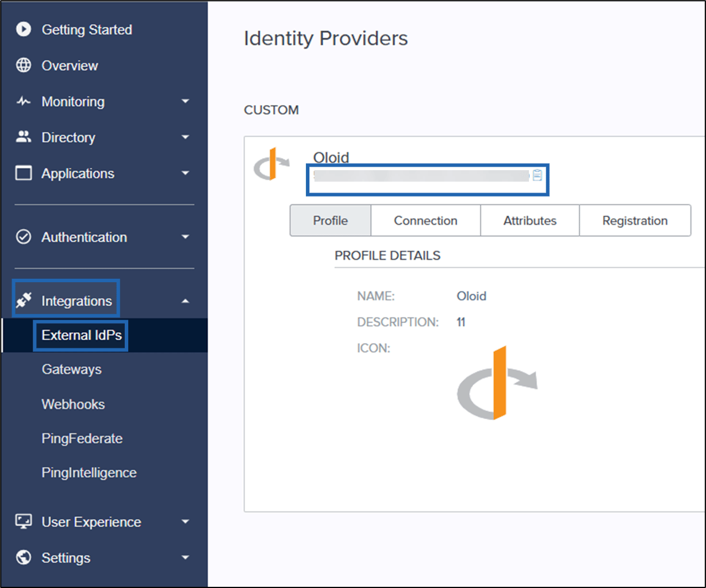Collapse the Integrations menu arrow
Screen dimensions: 706x588
[x=185, y=301]
